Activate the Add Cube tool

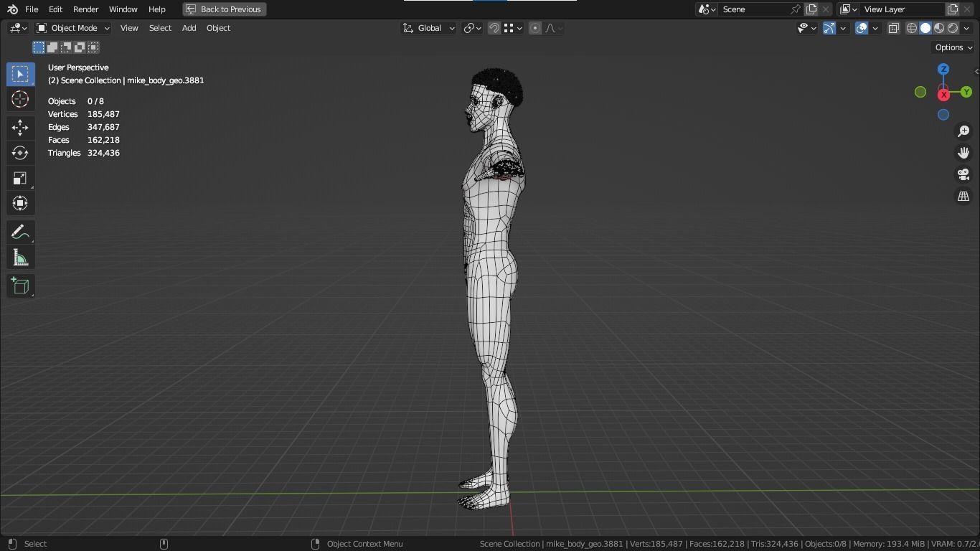(20, 286)
